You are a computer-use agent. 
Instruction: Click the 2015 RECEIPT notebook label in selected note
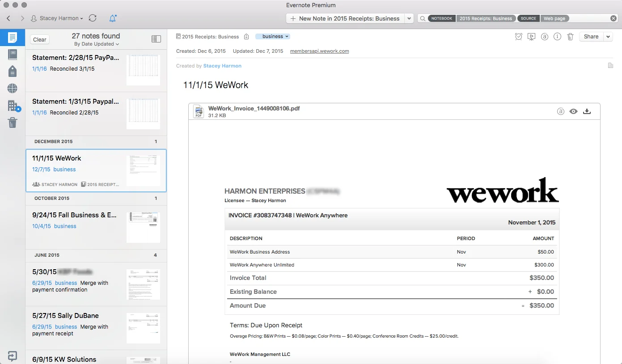click(100, 184)
